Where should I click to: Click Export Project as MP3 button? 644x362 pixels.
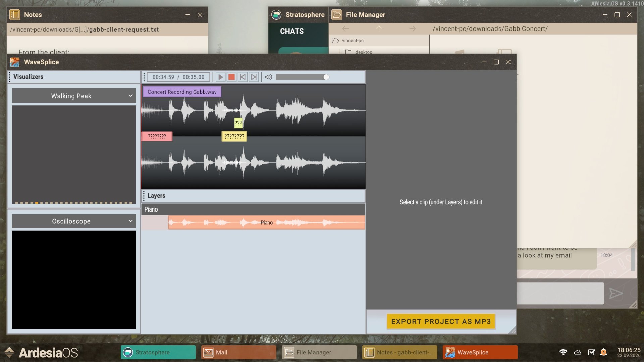[x=441, y=322]
